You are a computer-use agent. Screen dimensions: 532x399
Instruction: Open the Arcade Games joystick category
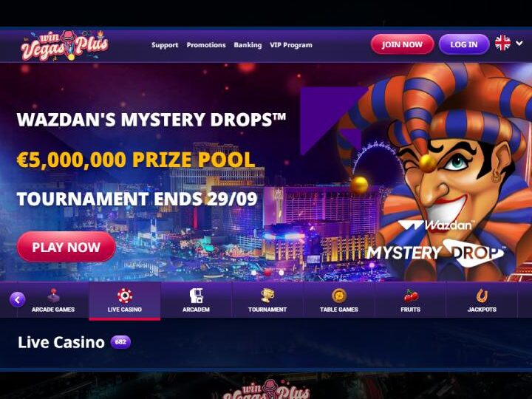(x=53, y=300)
